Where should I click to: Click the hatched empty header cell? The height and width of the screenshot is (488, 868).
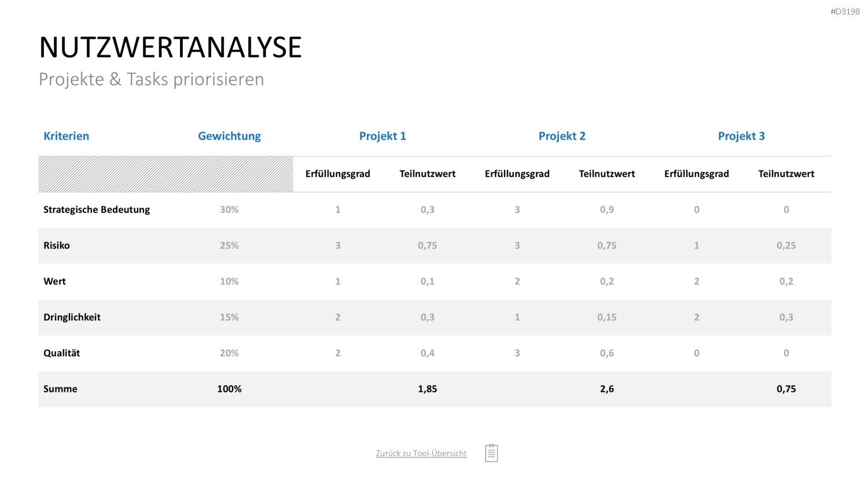pos(166,174)
